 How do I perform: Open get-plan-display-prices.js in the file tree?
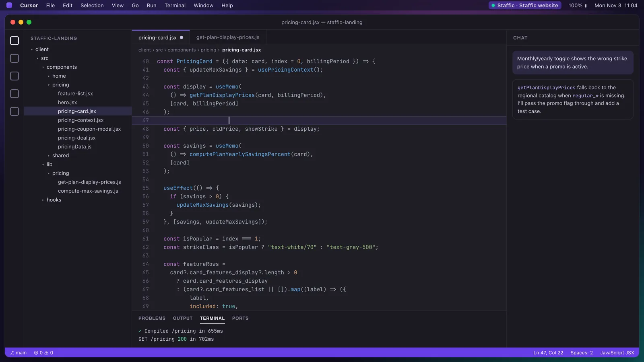coord(78,182)
